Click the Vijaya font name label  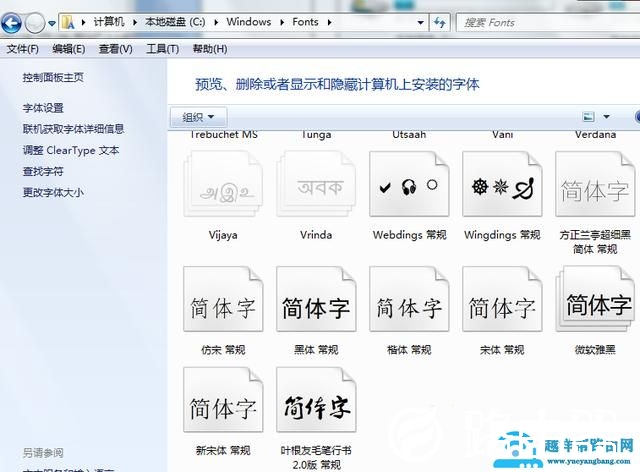(223, 235)
